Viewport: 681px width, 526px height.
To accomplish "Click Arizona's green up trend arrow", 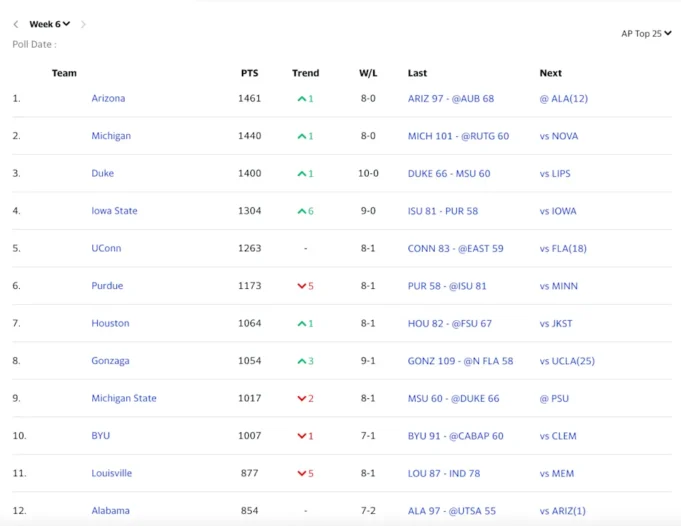I will [x=301, y=99].
